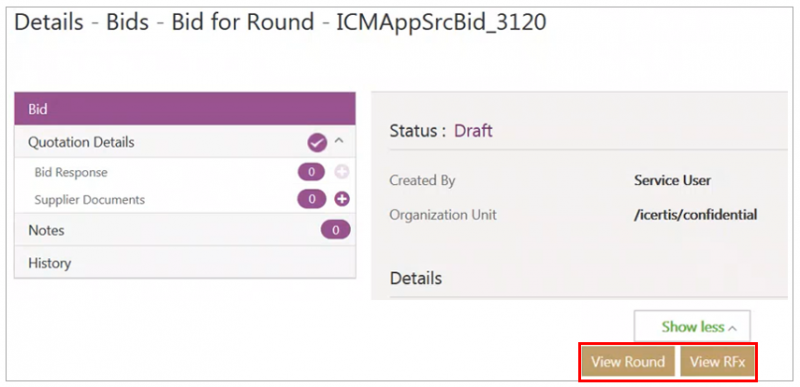Open the Quotation Details section
Viewport: 800px width, 387px height.
pos(185,142)
